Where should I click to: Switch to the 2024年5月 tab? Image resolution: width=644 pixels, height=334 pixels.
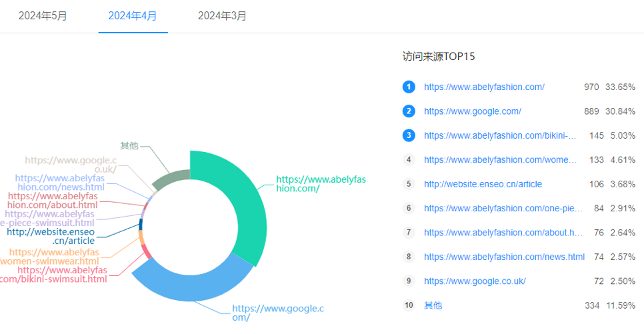[x=43, y=16]
